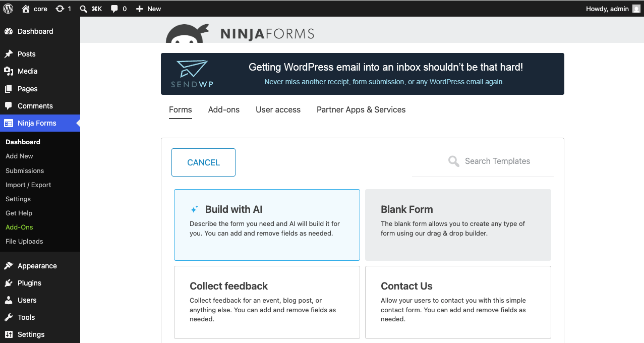Open the core site home icon
Image resolution: width=644 pixels, height=343 pixels.
click(26, 9)
